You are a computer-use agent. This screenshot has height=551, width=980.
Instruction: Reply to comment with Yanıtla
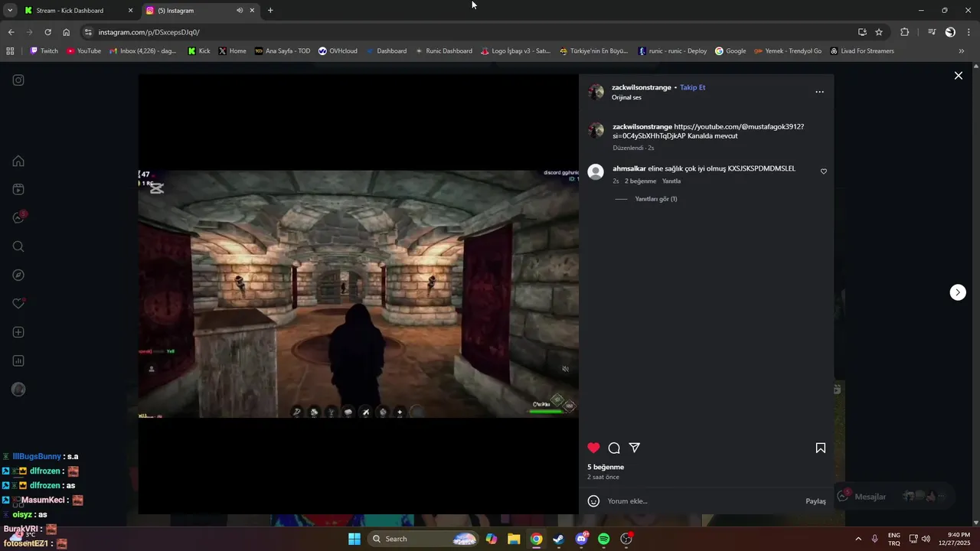(x=671, y=181)
